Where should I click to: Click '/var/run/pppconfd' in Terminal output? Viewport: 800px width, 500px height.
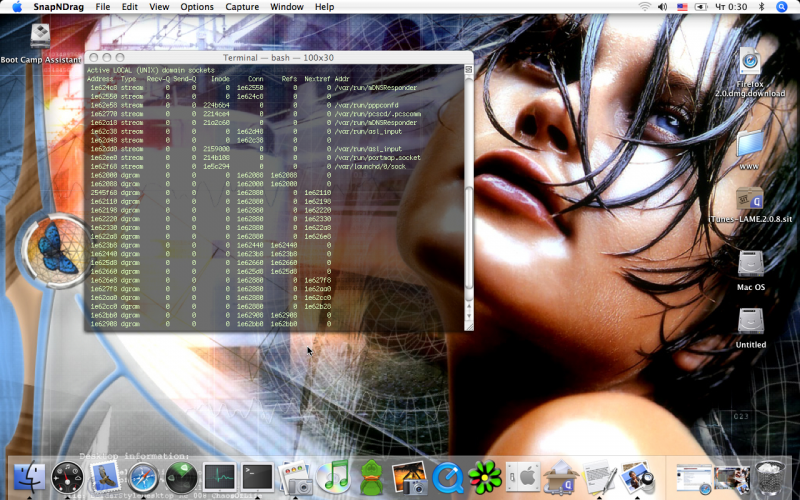pos(366,105)
